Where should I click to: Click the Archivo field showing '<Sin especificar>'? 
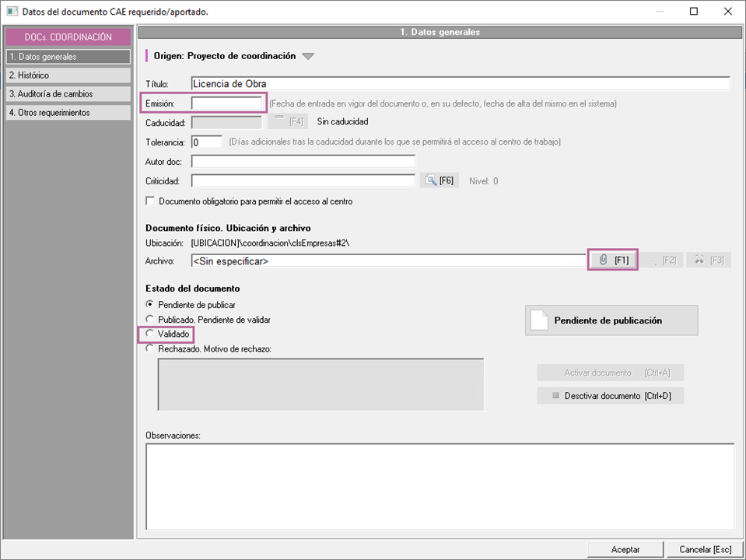point(388,261)
